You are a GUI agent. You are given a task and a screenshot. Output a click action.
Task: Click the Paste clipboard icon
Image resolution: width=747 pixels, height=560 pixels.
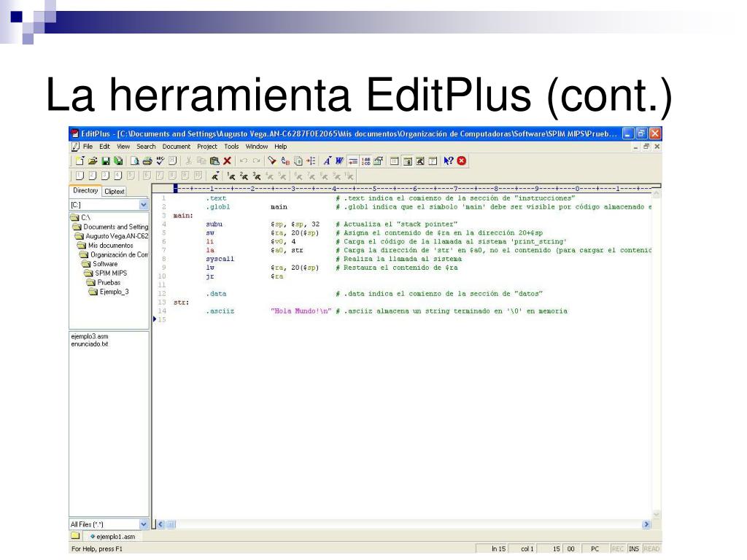click(214, 161)
